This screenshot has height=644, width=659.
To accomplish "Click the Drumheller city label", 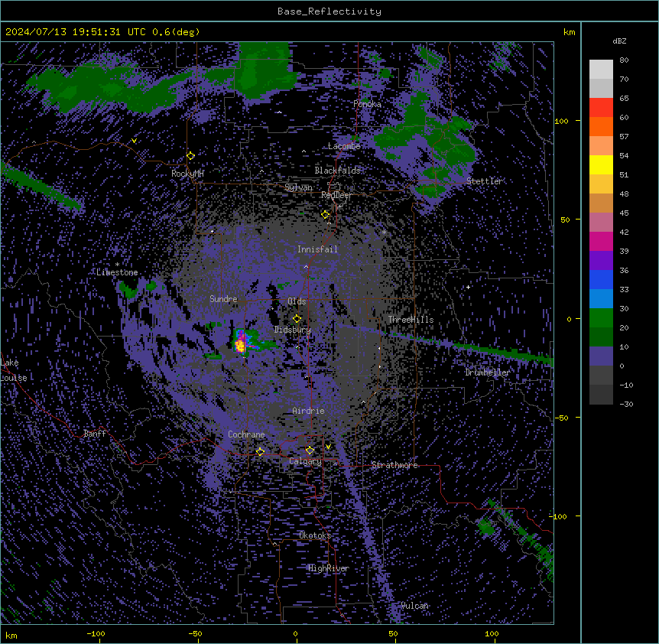I will pyautogui.click(x=488, y=372).
